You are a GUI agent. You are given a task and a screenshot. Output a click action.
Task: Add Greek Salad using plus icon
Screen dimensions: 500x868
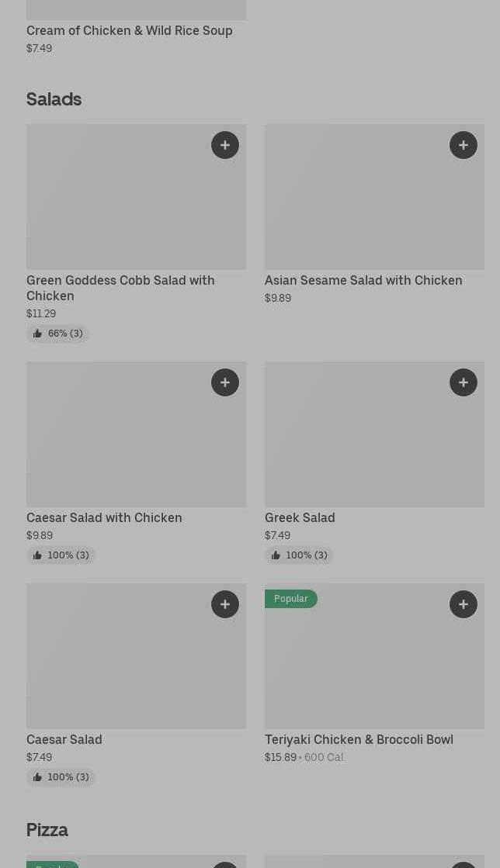(464, 382)
